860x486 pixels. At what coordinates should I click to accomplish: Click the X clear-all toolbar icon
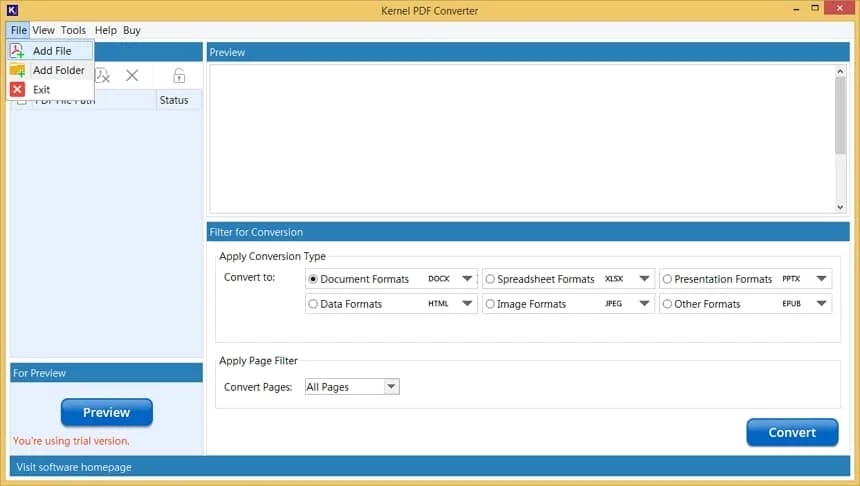pyautogui.click(x=132, y=76)
